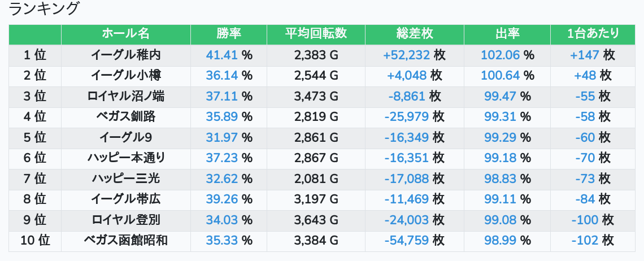This screenshot has width=644, height=261.
Task: Click the 1台あたり column header
Action: (x=593, y=34)
